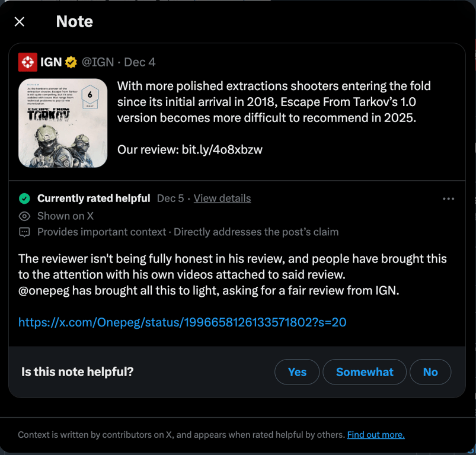Click the IGN red avatar logo

pos(27,62)
